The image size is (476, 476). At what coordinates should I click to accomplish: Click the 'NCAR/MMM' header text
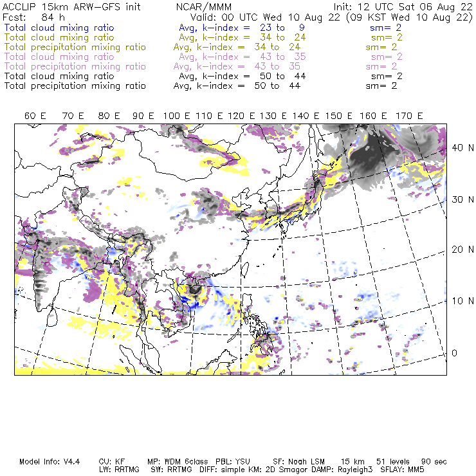point(204,6)
